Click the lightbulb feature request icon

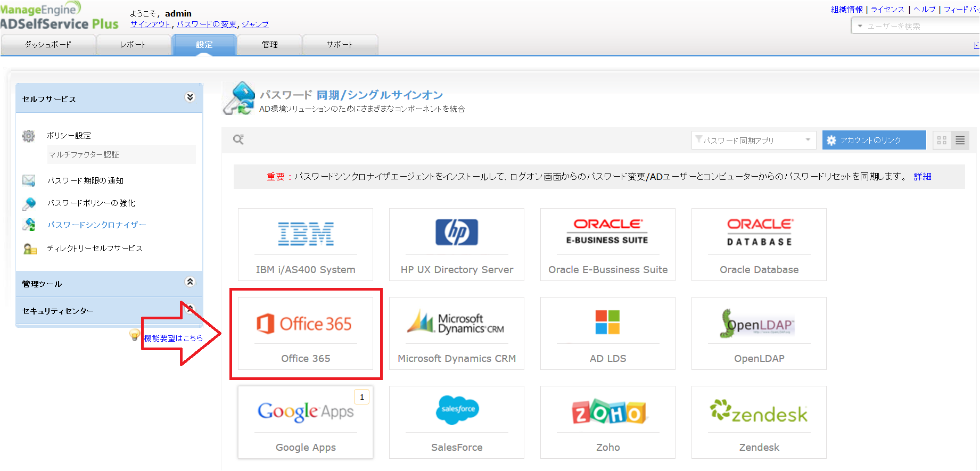coord(135,335)
